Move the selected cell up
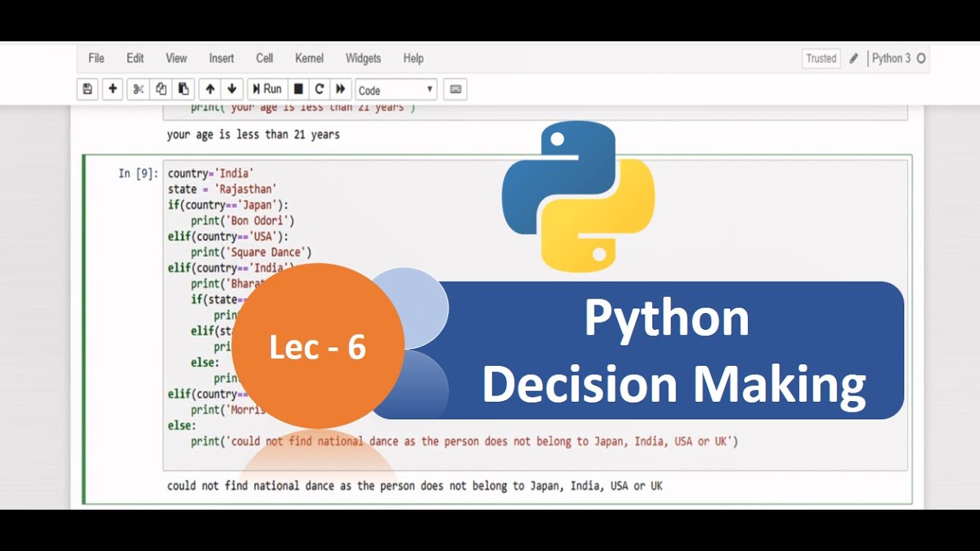Screen dimensions: 980x551 click(x=210, y=90)
